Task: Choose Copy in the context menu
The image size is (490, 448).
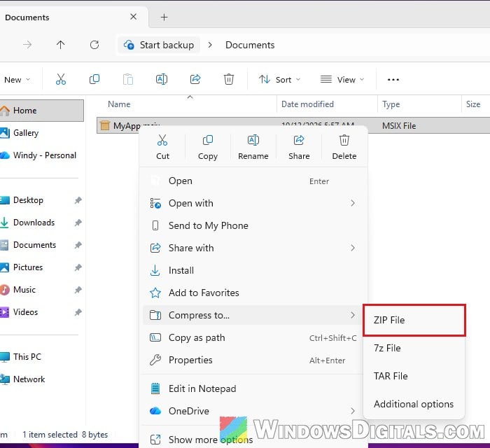Action: point(208,147)
